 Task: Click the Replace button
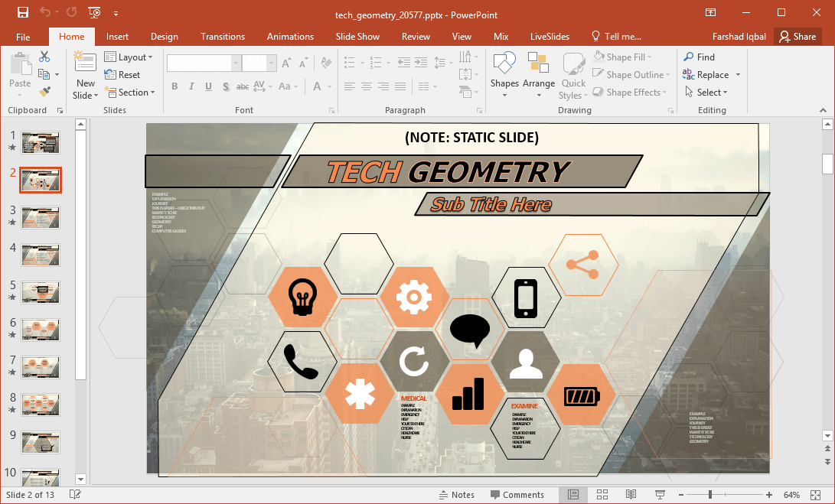point(706,74)
